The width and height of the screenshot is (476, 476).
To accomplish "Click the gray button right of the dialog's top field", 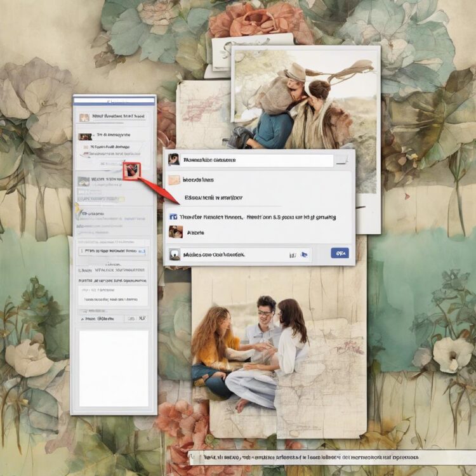I will click(x=342, y=160).
